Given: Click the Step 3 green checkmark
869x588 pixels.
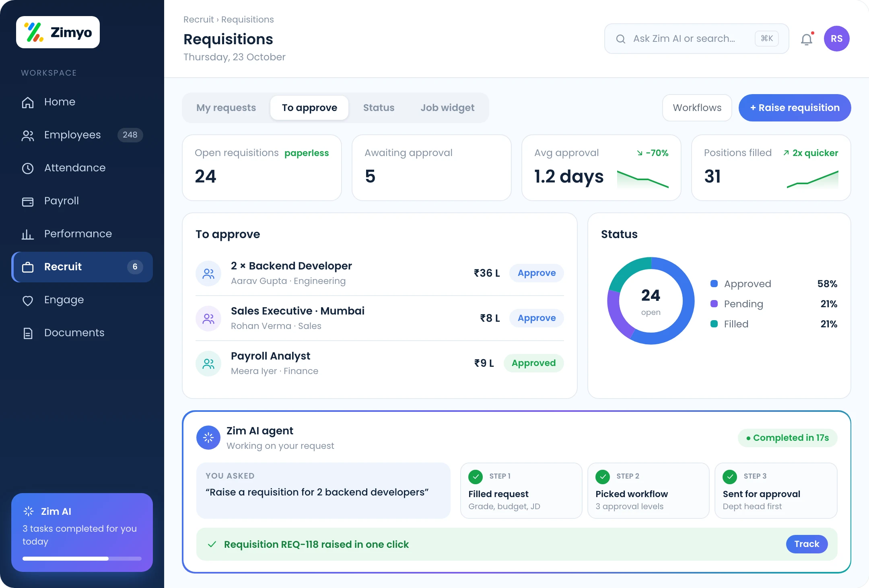Looking at the screenshot, I should pyautogui.click(x=730, y=477).
